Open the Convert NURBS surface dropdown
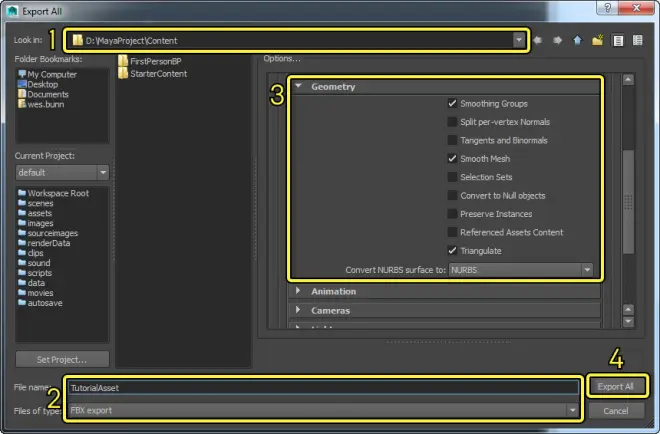Viewport: 660px width, 434px height. [521, 270]
